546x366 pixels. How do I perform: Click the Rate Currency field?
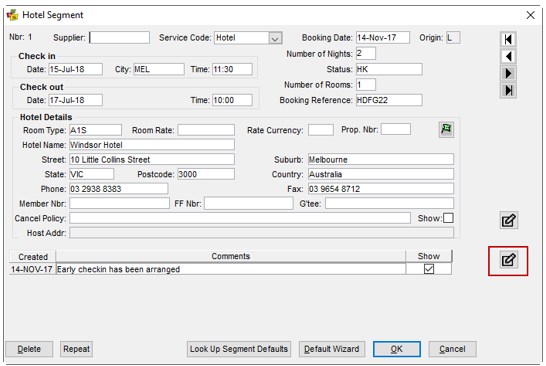tap(321, 130)
